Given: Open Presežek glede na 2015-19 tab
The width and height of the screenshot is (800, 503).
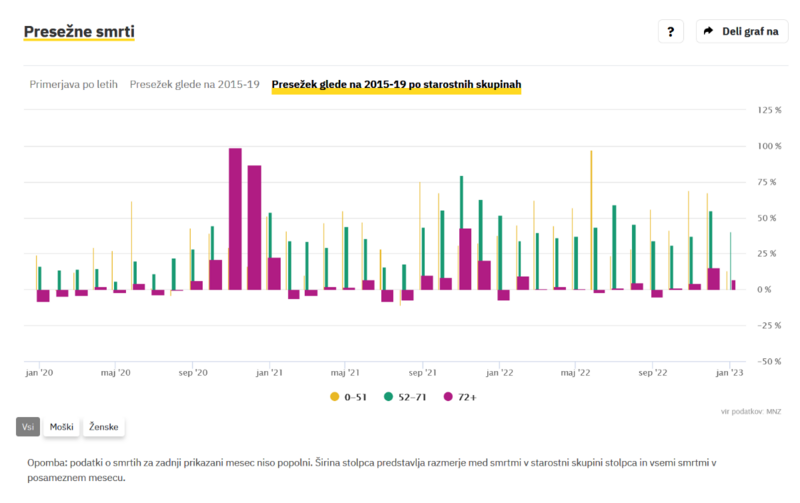Looking at the screenshot, I should pyautogui.click(x=194, y=85).
